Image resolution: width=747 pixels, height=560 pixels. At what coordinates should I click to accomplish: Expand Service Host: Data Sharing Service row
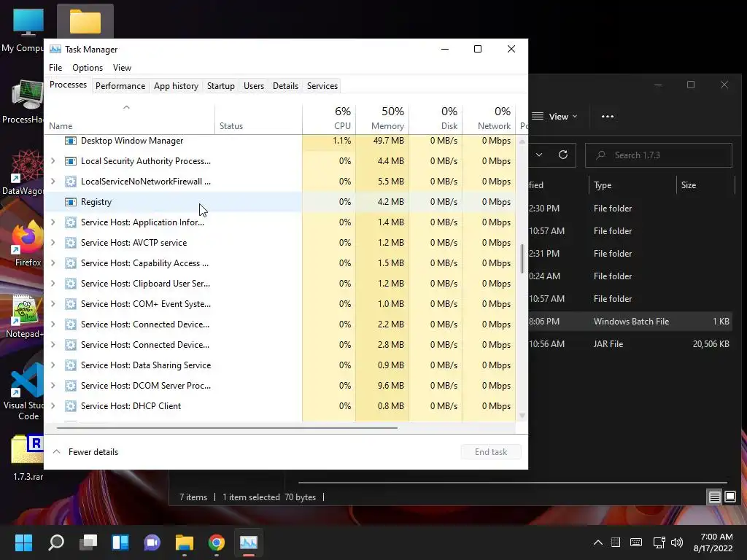click(53, 365)
